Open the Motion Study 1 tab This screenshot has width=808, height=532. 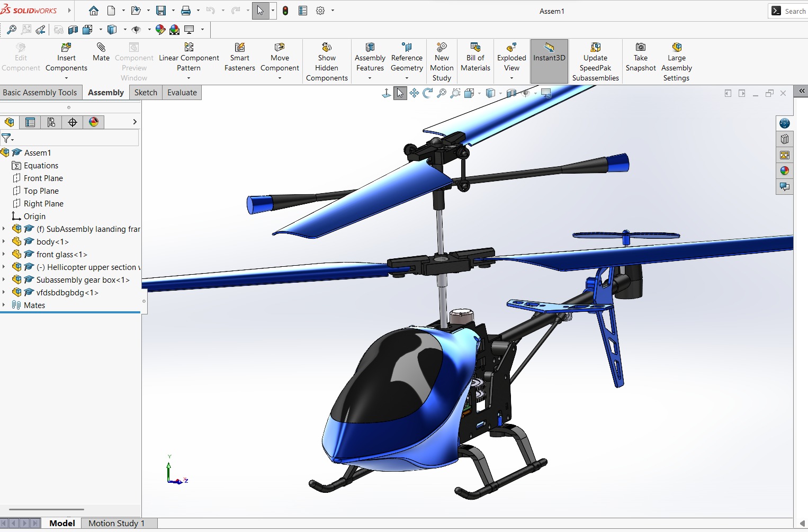click(x=116, y=523)
